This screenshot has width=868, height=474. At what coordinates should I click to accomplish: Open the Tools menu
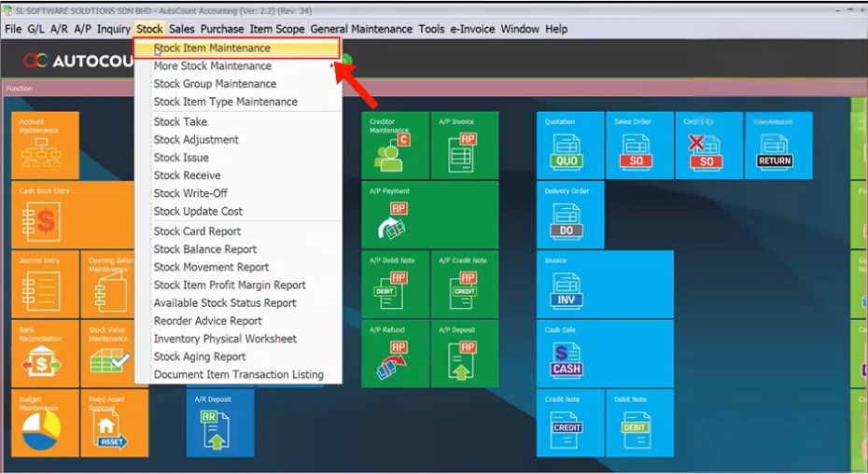pos(431,29)
